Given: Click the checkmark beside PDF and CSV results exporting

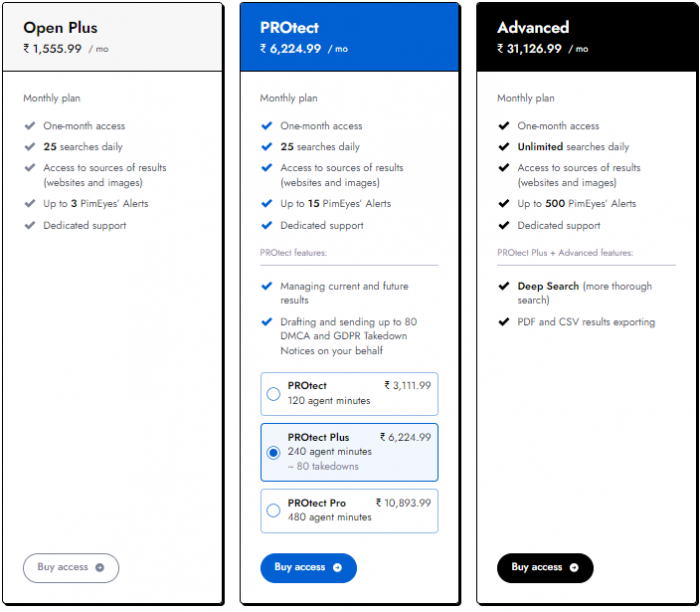Looking at the screenshot, I should (504, 322).
